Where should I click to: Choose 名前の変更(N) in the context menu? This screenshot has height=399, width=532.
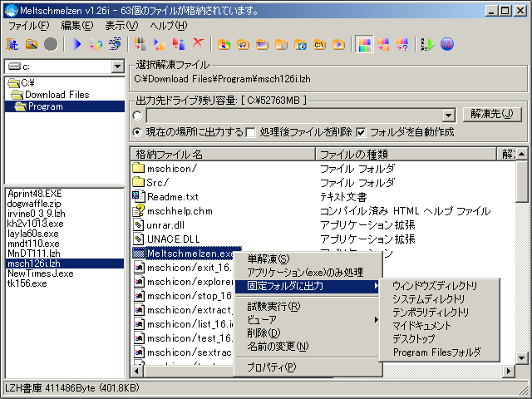(308, 347)
